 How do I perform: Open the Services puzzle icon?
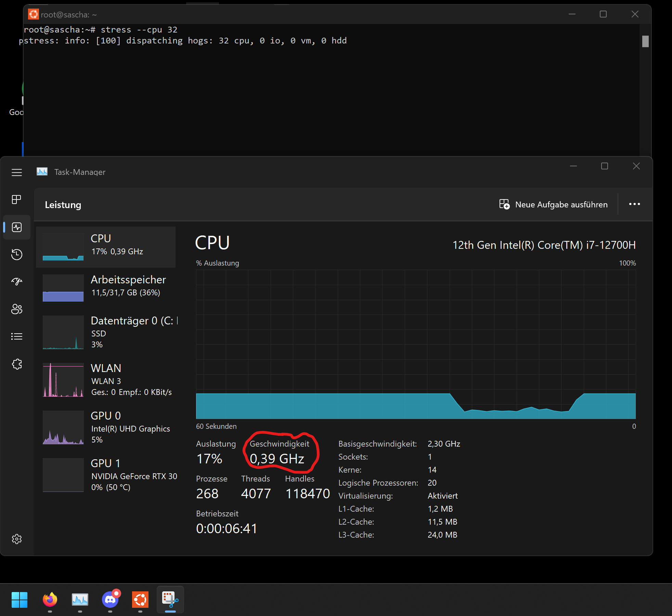[x=16, y=364]
